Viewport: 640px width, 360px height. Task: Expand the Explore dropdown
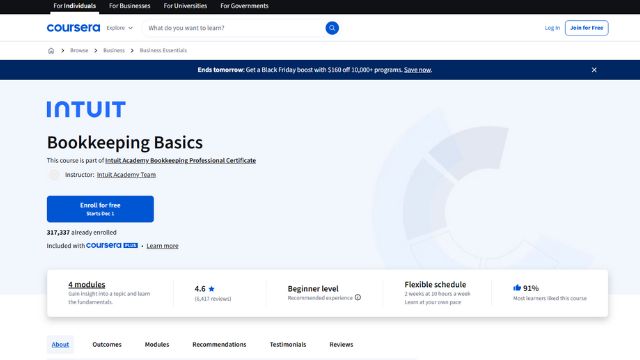click(x=120, y=28)
